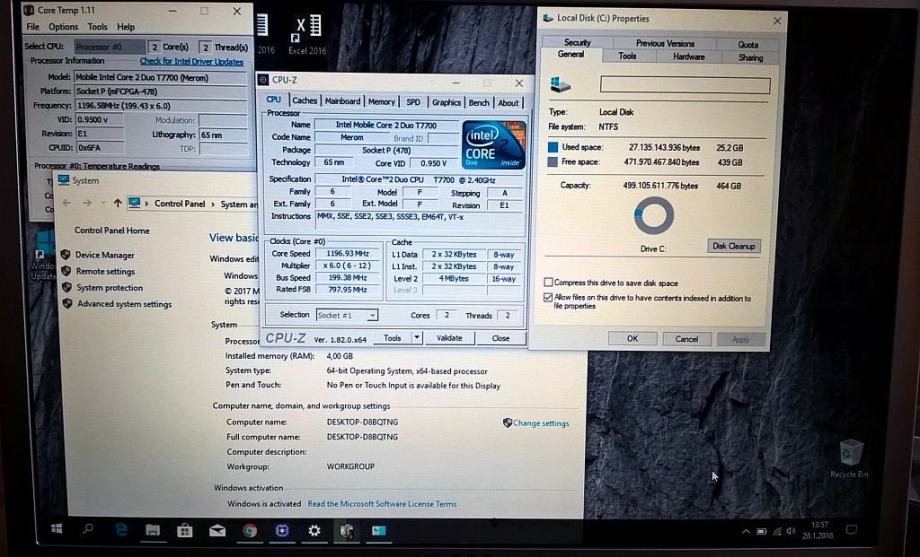Switch to the Bench tab in CPU-Z
920x557 pixels.
coord(479,102)
